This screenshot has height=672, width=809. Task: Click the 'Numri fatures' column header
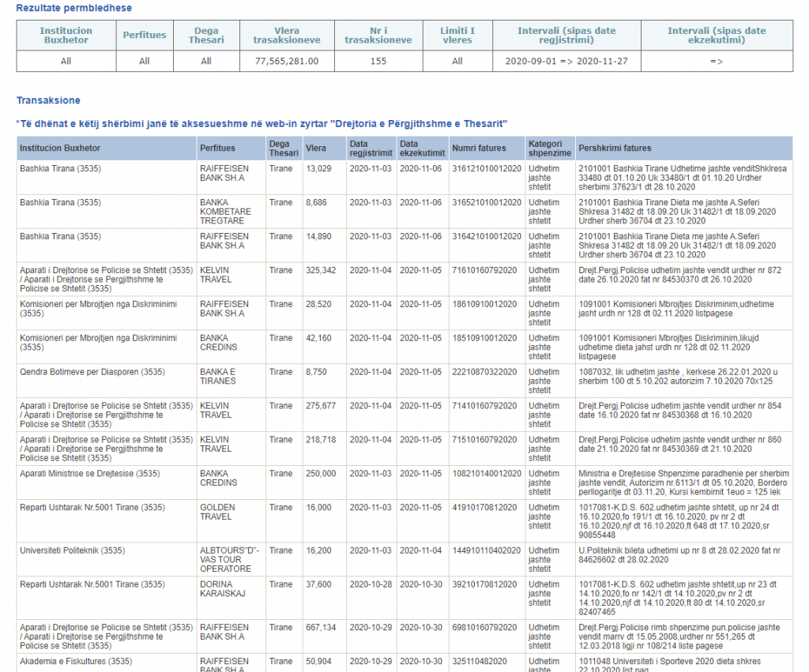479,148
